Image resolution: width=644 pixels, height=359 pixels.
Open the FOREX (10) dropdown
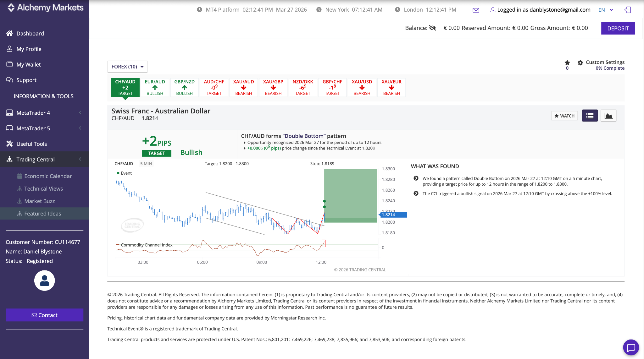point(127,67)
